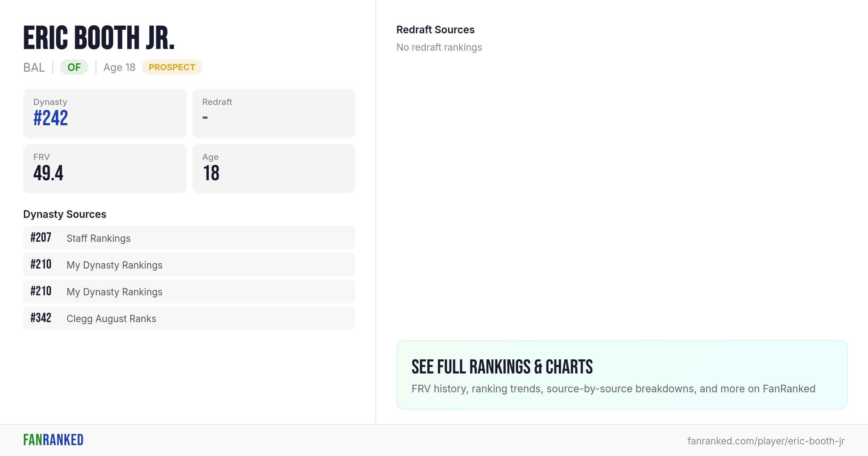Open the first My Dynasty Rankings row
The width and height of the screenshot is (868, 456).
coord(189,265)
